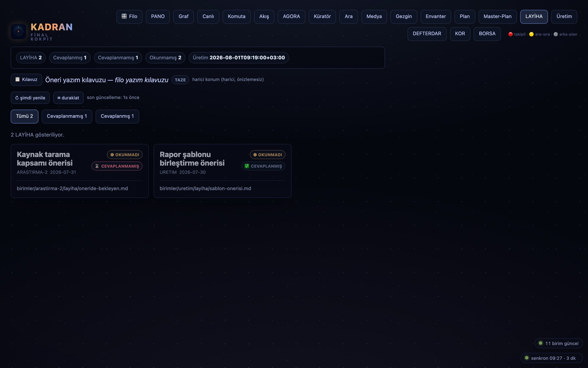
Task: Click OKUNMADI badge on Kaynak tarama card
Action: [x=125, y=155]
